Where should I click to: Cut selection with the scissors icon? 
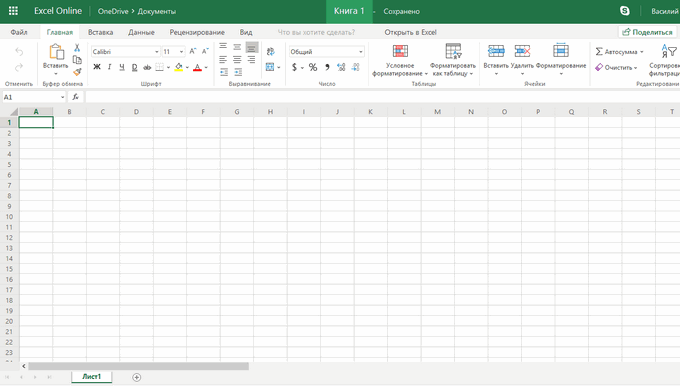click(x=77, y=48)
